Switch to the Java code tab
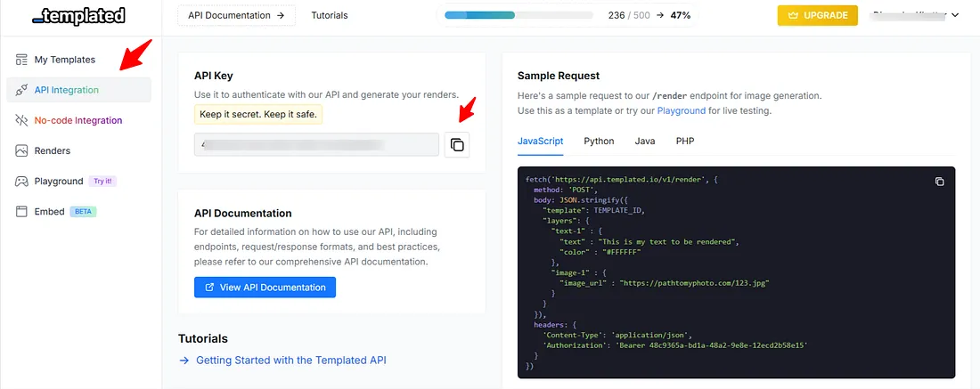Screen dimensions: 980x389 tap(645, 142)
